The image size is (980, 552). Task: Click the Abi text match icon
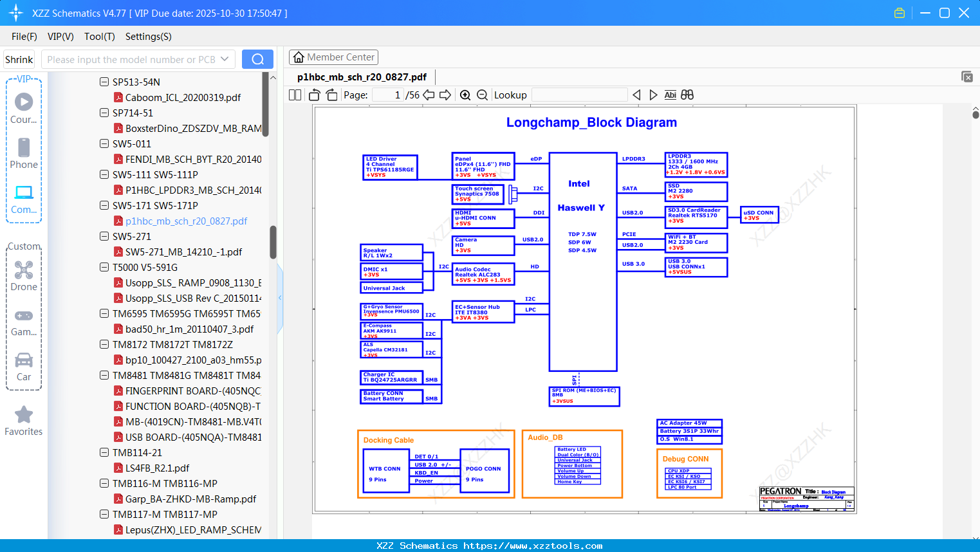(x=670, y=95)
